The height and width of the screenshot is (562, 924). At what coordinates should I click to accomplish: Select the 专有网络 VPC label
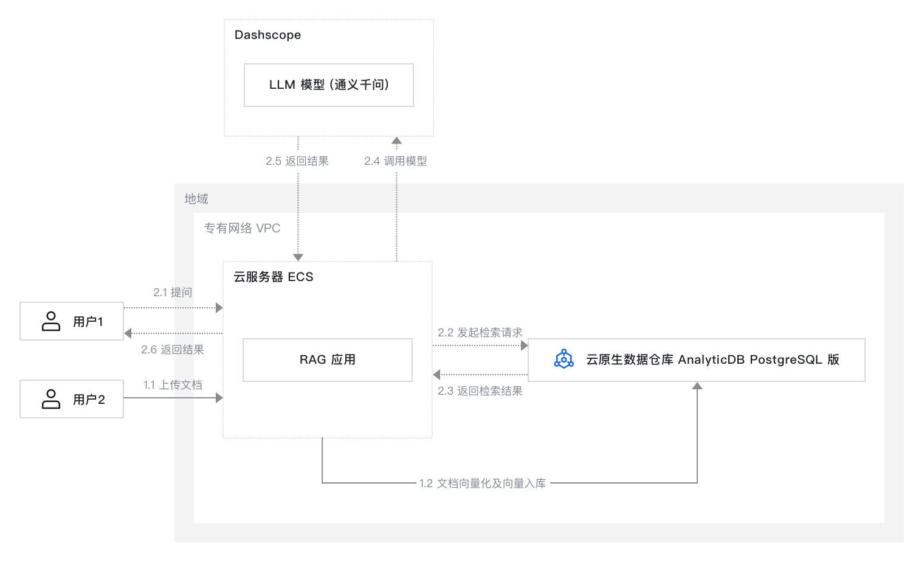242,228
